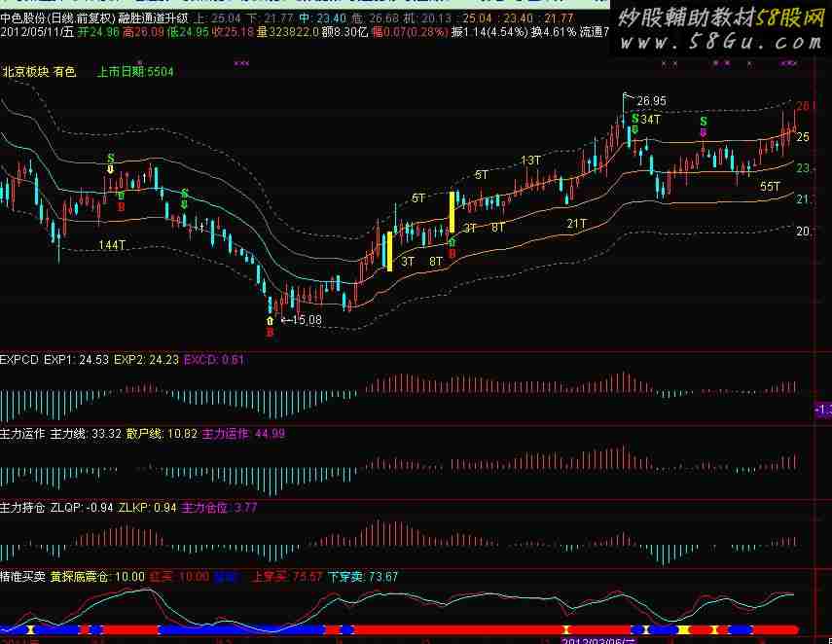Click the flag icon at the 26.95 peak
The image size is (832, 644).
click(x=628, y=96)
